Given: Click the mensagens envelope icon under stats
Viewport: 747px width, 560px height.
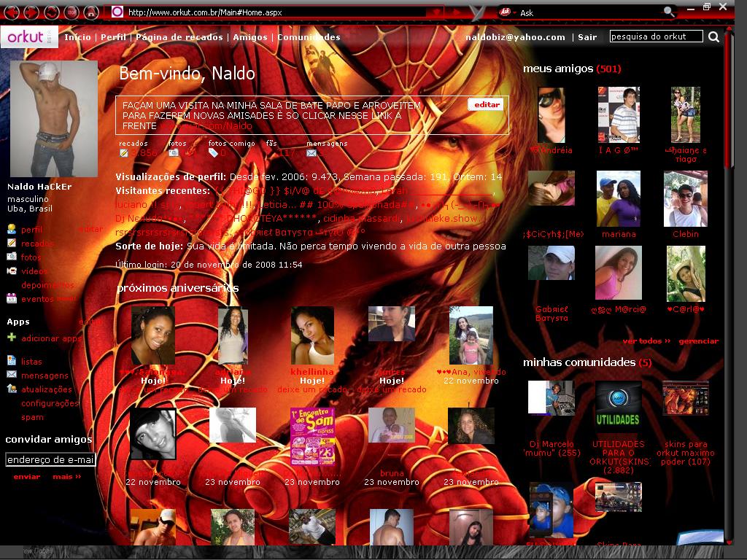Looking at the screenshot, I should (311, 153).
